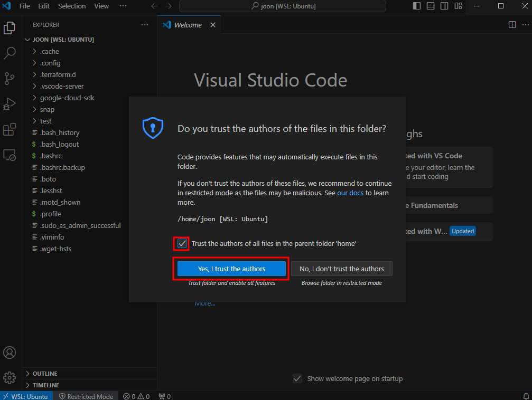Open the Remote Explorer view
Viewport: 532px width, 400px height.
pos(10,155)
